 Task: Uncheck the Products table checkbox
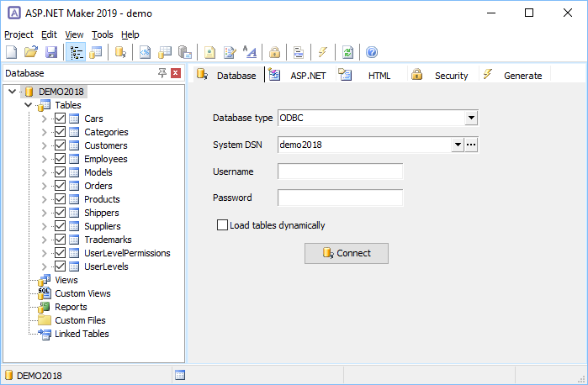[x=60, y=199]
